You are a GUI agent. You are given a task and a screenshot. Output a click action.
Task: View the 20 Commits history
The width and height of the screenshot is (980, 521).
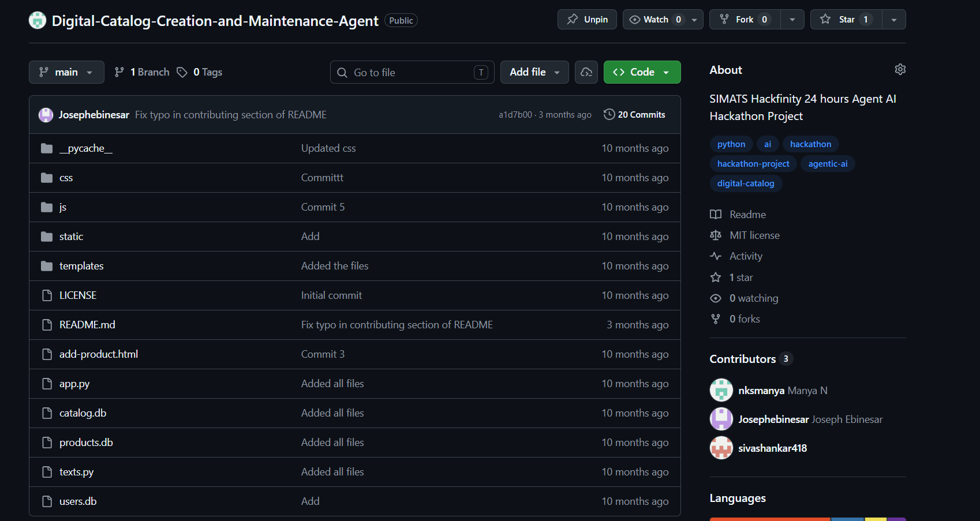pyautogui.click(x=634, y=115)
